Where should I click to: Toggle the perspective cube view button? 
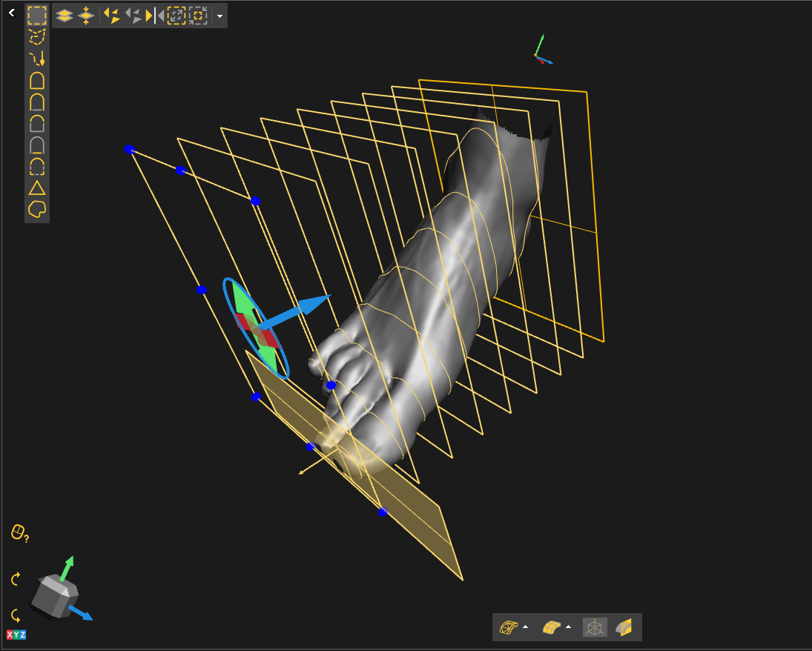point(595,627)
